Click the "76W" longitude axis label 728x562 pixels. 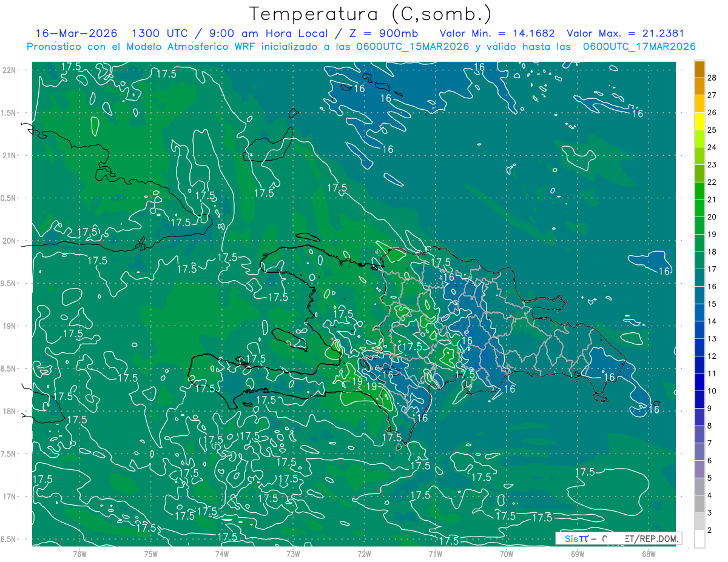[x=79, y=554]
